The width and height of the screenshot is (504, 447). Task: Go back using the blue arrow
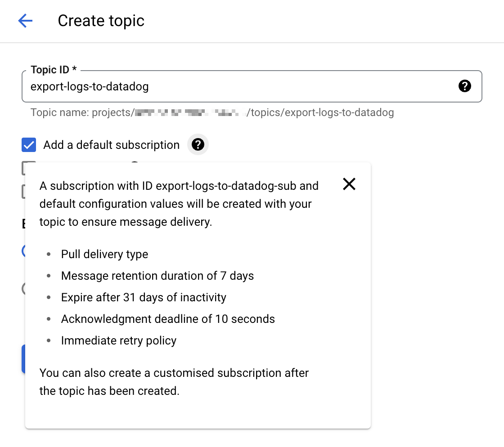25,21
